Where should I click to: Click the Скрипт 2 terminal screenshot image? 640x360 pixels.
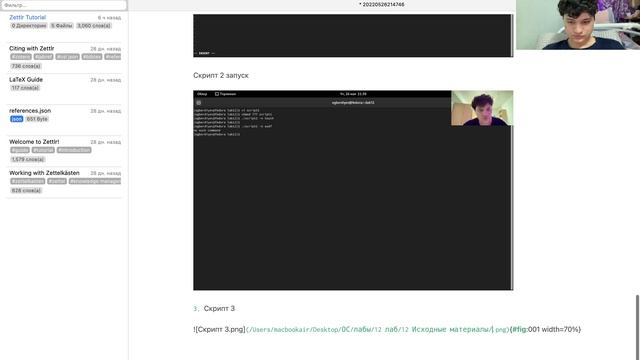click(x=353, y=190)
